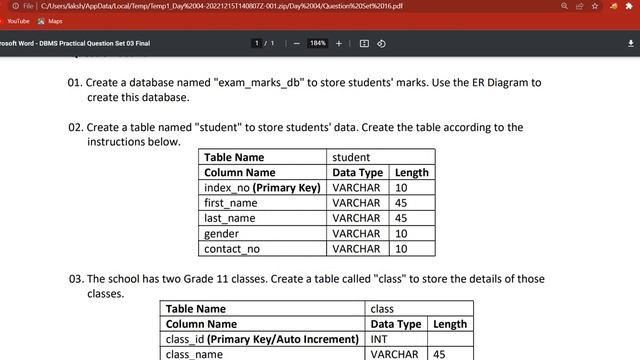This screenshot has width=640, height=360.
Task: Click the student table name cell
Action: (381, 157)
